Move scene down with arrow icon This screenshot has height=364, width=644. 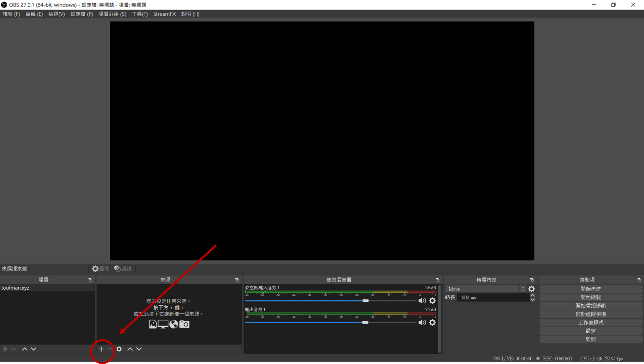click(x=34, y=349)
